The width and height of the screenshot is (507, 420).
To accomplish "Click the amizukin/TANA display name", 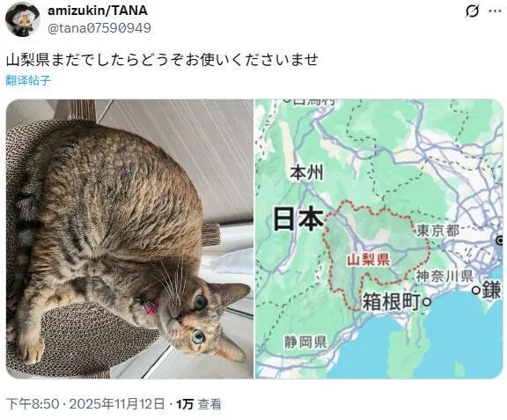I will coord(98,11).
